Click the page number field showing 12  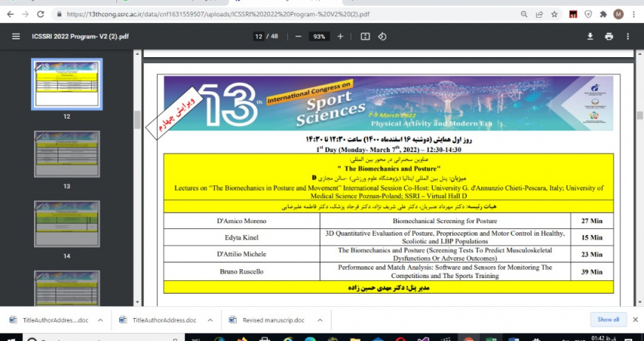click(258, 36)
